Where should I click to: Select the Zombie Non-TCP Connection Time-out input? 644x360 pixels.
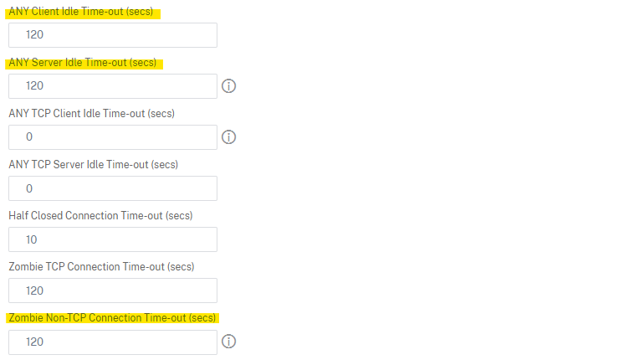pos(113,342)
